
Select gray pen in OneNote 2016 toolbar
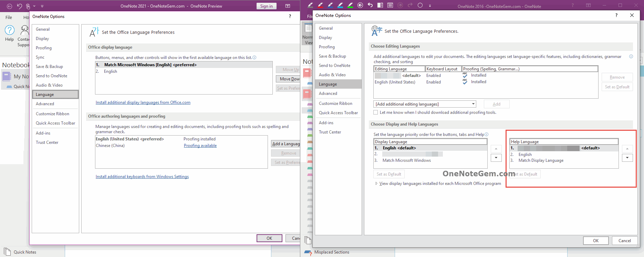click(310, 5)
